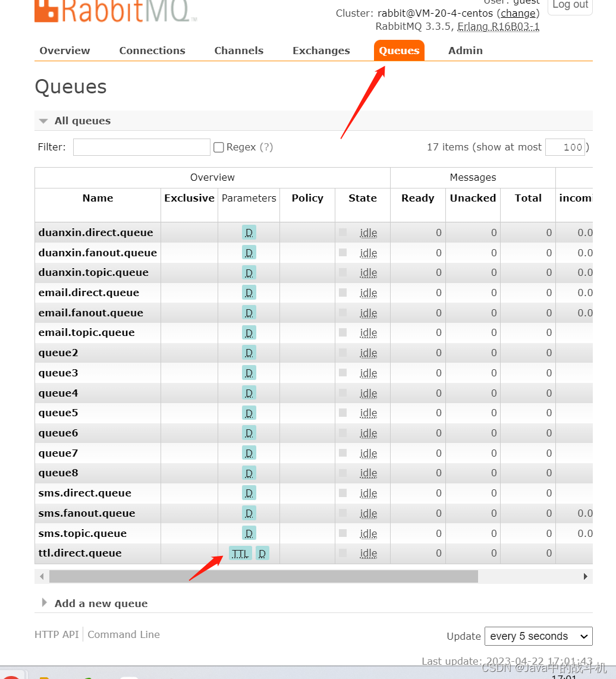This screenshot has width=616, height=679.
Task: Open the sms.fanout.queue queue link
Action: (x=87, y=513)
